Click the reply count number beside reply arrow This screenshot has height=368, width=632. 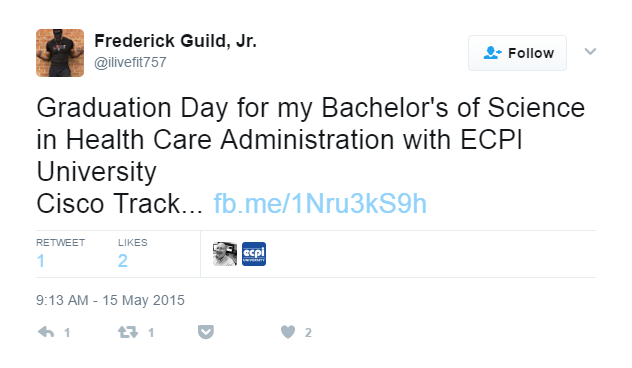[67, 333]
